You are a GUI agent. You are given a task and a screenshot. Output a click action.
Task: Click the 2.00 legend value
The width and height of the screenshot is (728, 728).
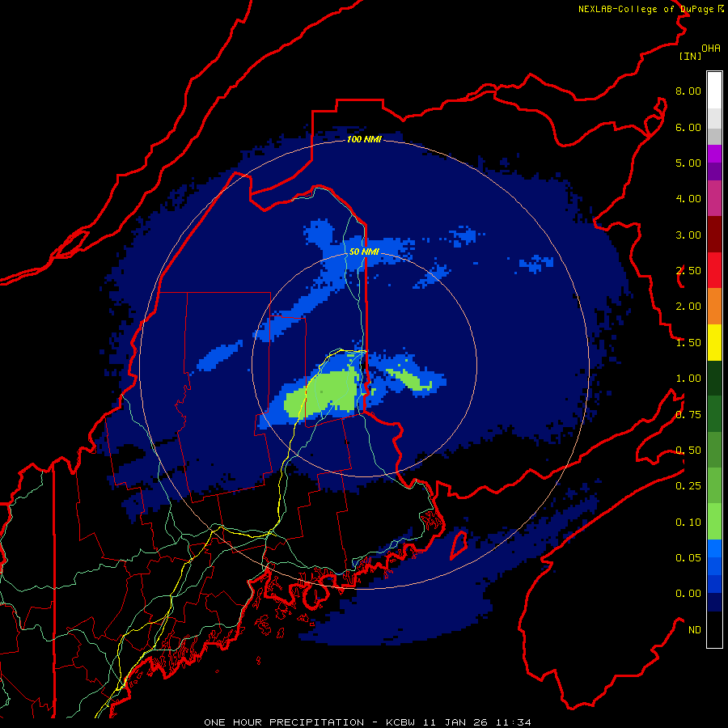tap(688, 307)
